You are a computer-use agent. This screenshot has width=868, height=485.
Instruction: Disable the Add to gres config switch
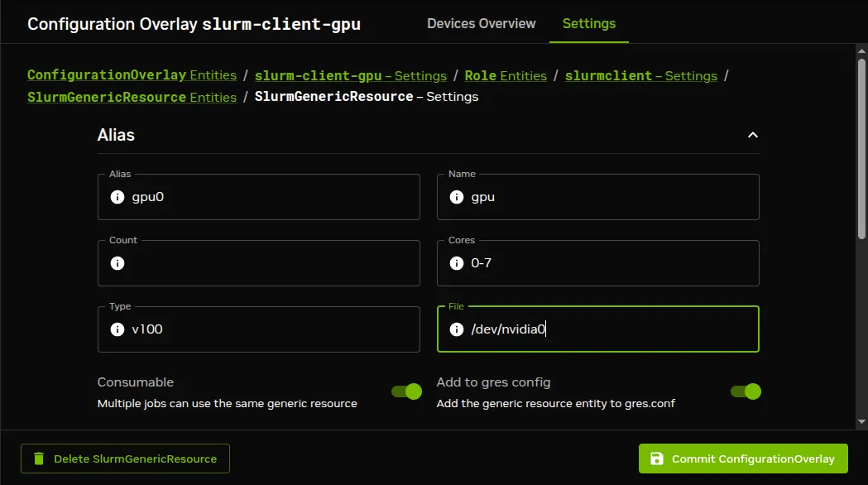tap(746, 391)
